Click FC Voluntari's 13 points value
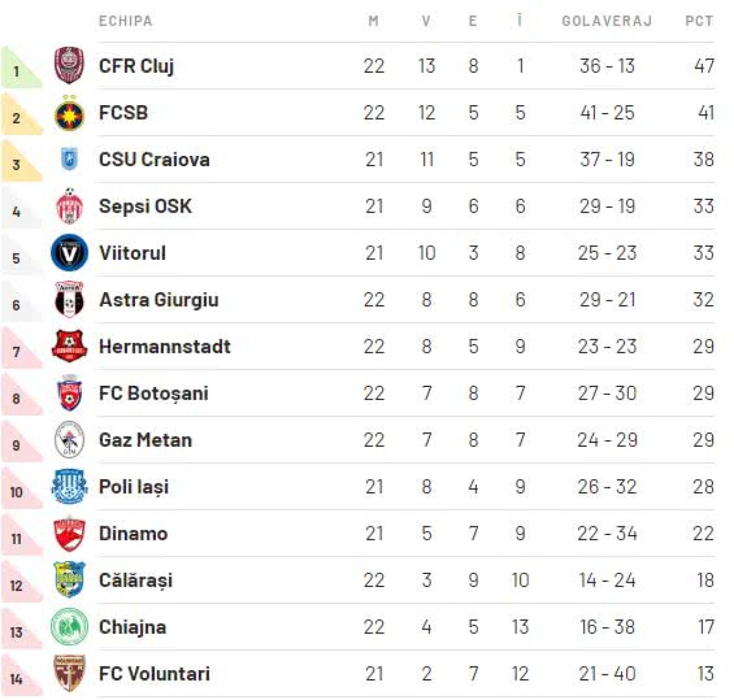Image resolution: width=734 pixels, height=700 pixels. 705,674
